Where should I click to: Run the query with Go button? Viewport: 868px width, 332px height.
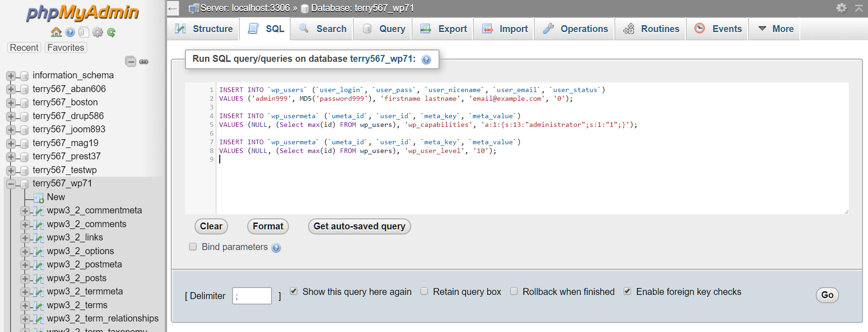(x=827, y=295)
